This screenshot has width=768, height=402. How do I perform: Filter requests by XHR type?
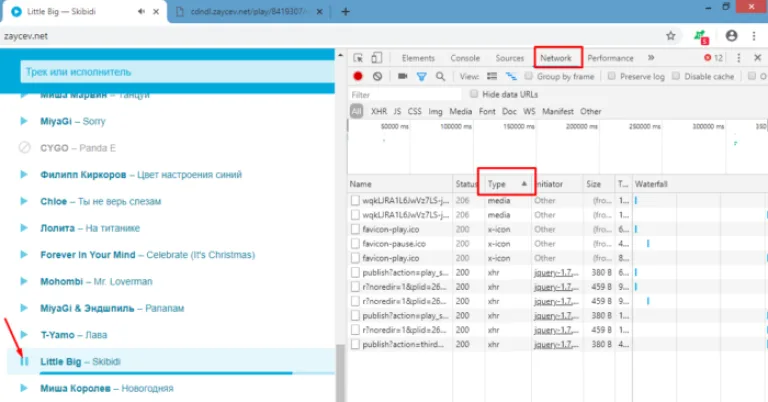pos(379,111)
